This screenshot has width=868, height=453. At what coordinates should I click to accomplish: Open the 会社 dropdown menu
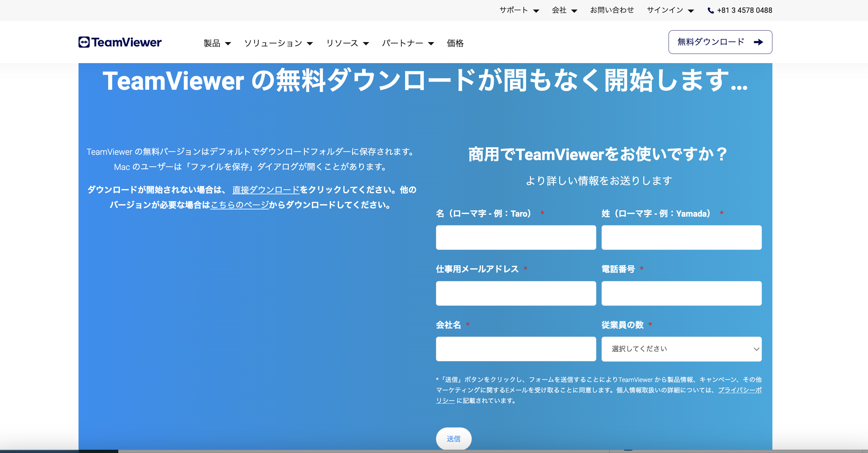coord(564,11)
